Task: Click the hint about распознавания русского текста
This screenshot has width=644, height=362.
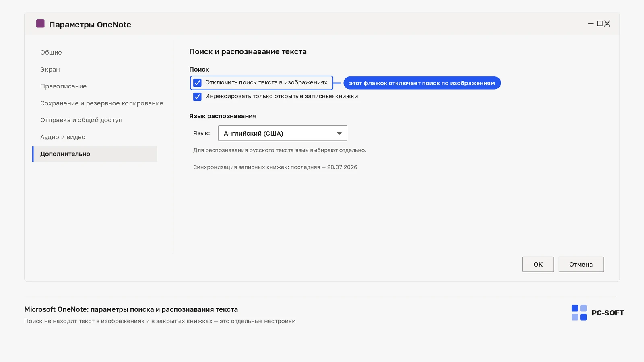Action: [280, 150]
